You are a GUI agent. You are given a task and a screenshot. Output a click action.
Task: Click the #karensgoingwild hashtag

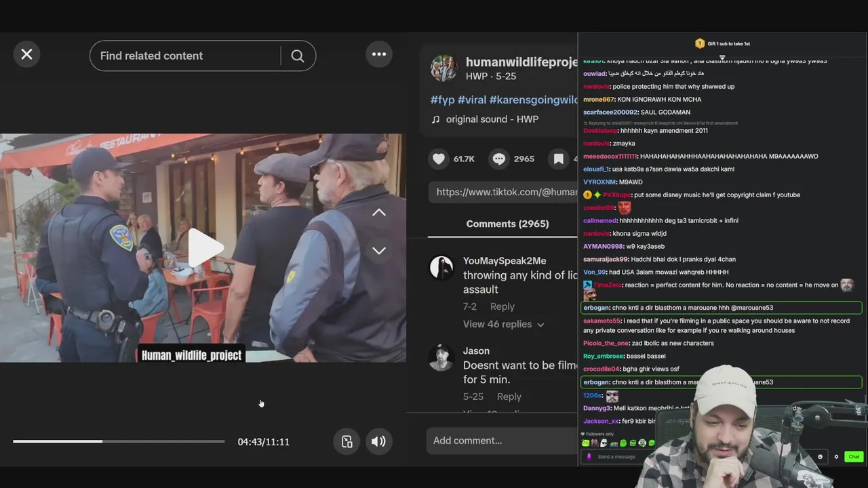click(534, 100)
